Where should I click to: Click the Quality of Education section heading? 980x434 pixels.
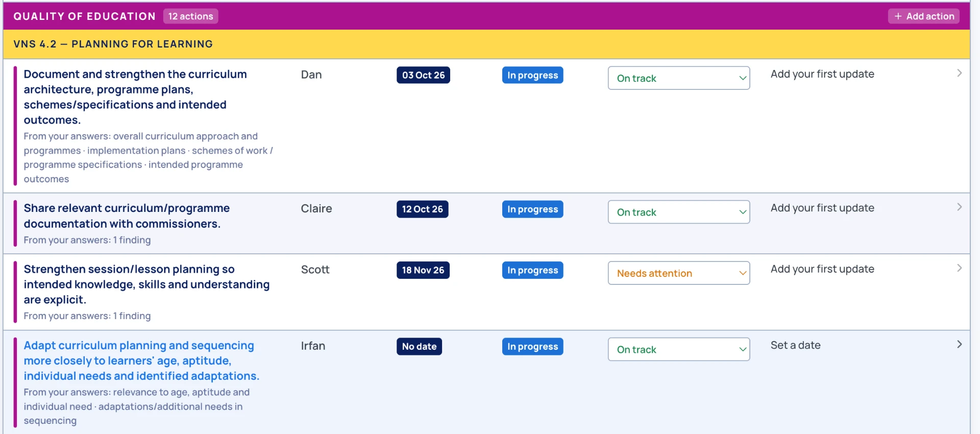(x=85, y=16)
